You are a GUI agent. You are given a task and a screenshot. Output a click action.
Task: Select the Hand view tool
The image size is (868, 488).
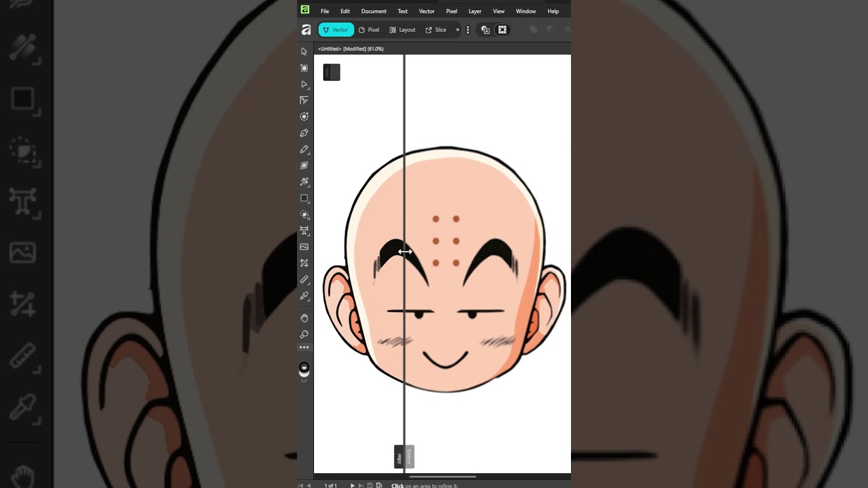point(304,318)
